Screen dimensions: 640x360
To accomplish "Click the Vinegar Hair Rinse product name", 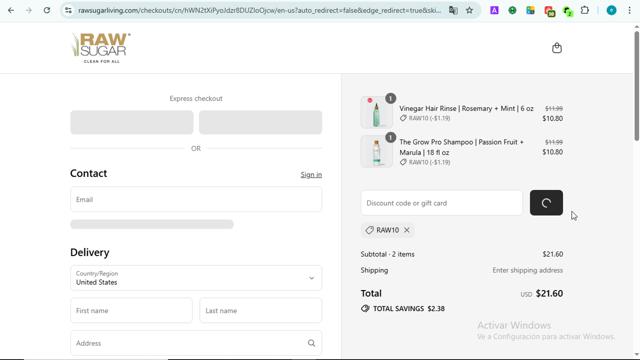I will 466,109.
